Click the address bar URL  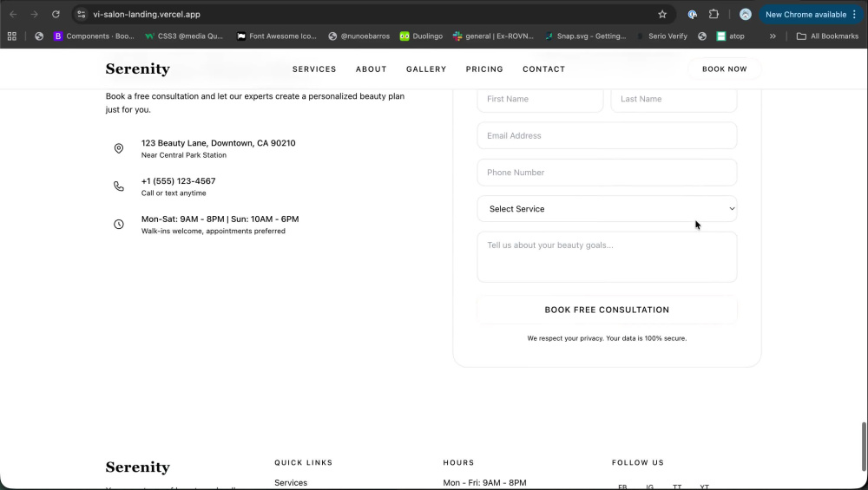click(147, 15)
